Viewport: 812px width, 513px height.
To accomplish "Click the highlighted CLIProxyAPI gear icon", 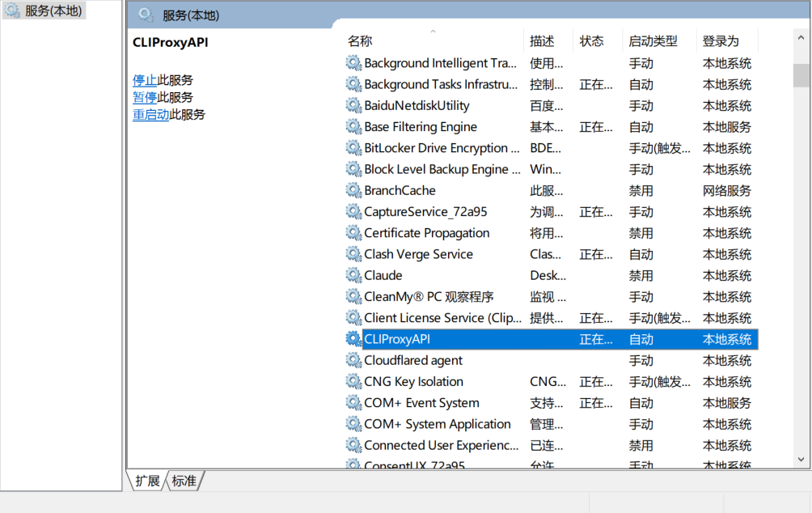I will tap(353, 339).
